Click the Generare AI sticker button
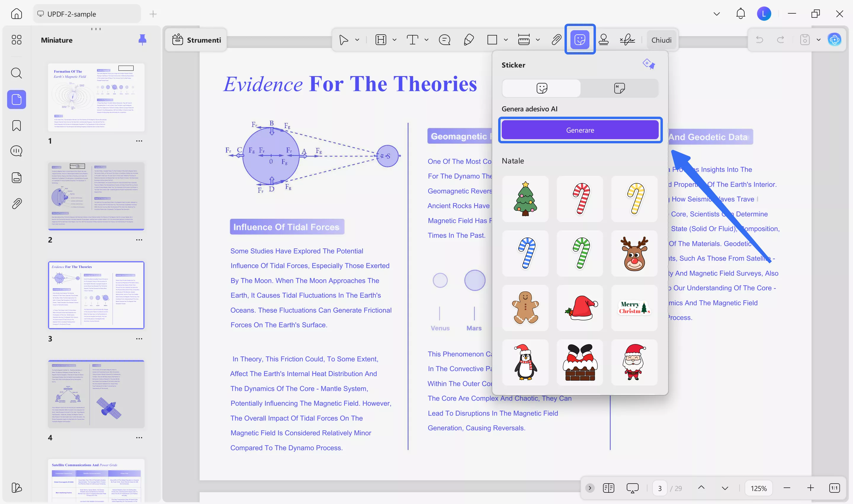The height and width of the screenshot is (504, 853). (580, 130)
